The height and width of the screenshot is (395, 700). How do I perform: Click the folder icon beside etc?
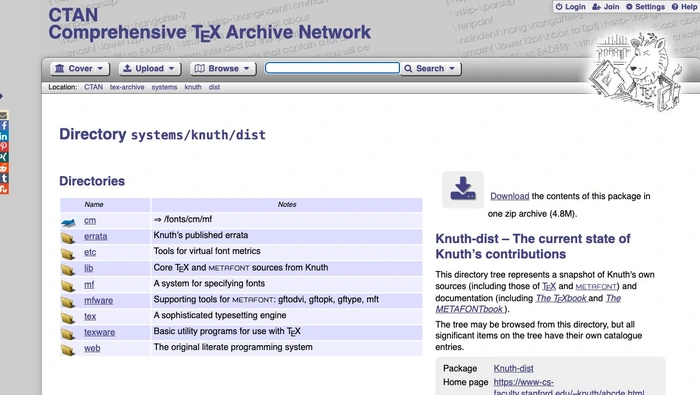pyautogui.click(x=68, y=254)
